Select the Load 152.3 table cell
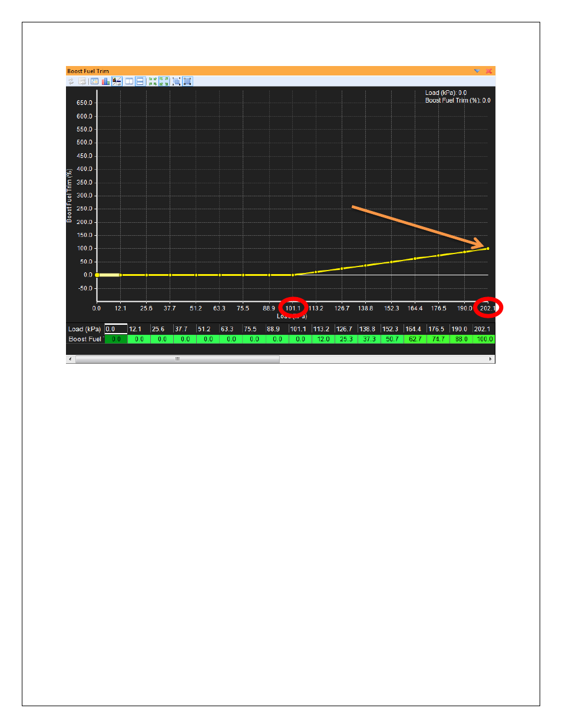Image resolution: width=562 pixels, height=728 pixels. 392,329
